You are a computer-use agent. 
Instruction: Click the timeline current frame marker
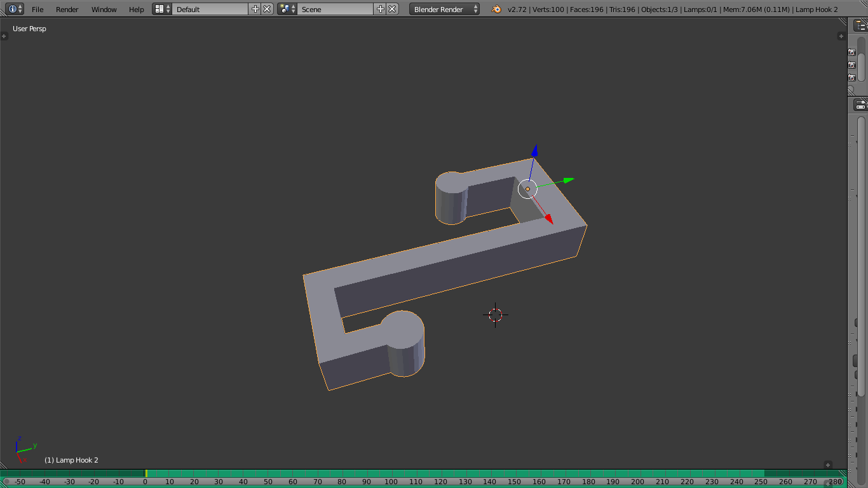point(146,473)
